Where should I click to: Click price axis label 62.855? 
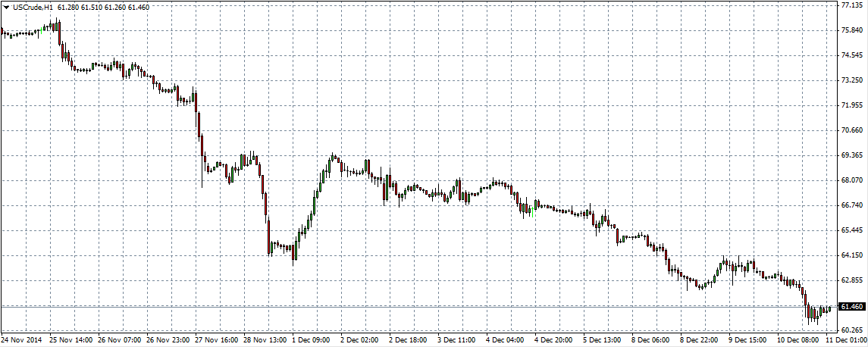tap(851, 280)
